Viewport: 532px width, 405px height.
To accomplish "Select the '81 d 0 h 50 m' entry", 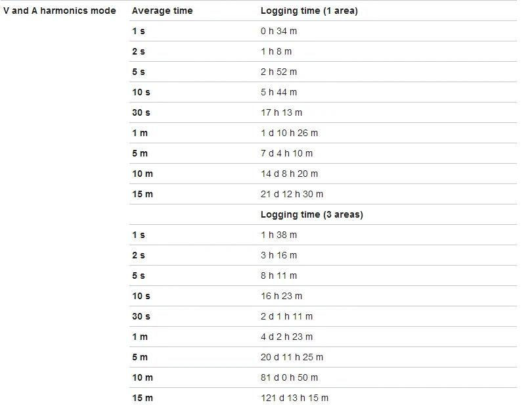I will point(289,378).
